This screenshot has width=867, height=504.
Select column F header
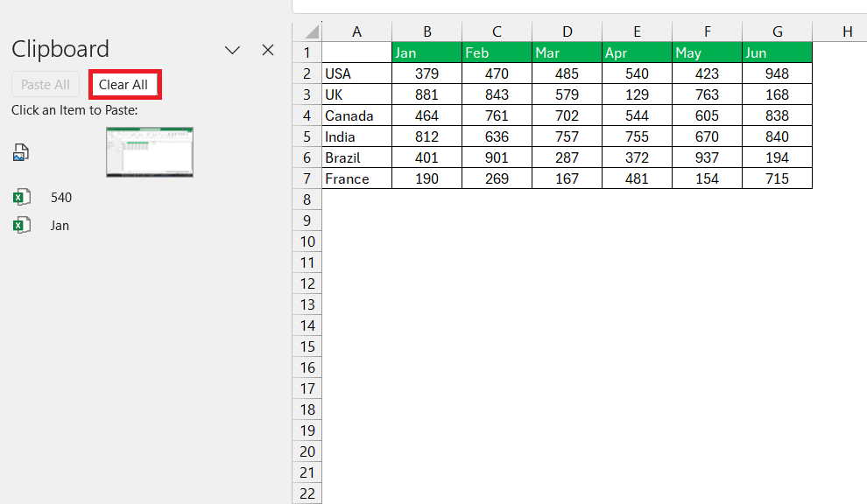pyautogui.click(x=708, y=31)
